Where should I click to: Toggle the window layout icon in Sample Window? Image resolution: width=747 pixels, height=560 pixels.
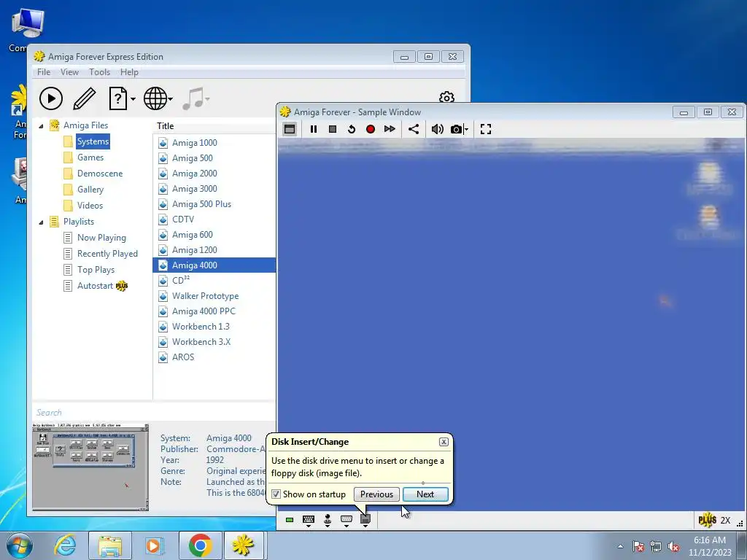(x=289, y=129)
